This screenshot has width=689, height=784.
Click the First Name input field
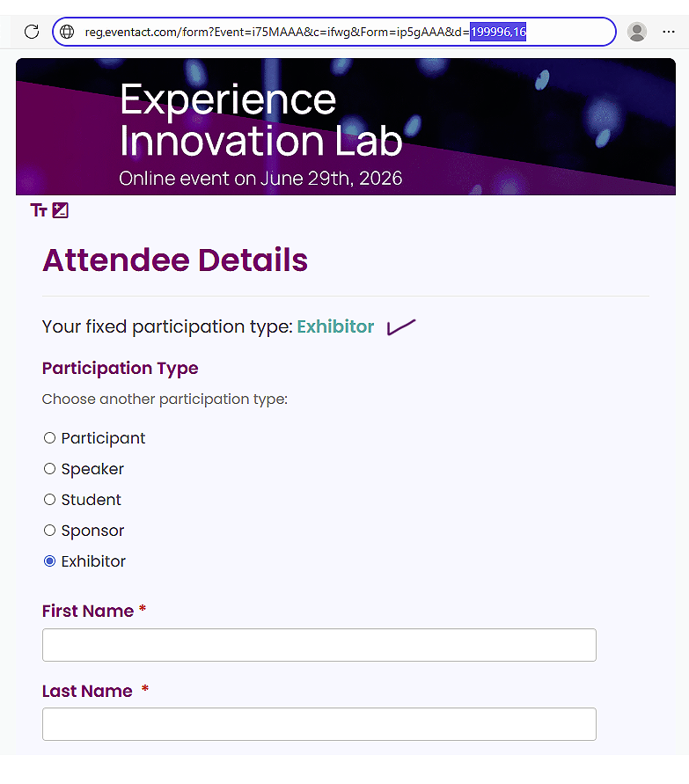319,644
